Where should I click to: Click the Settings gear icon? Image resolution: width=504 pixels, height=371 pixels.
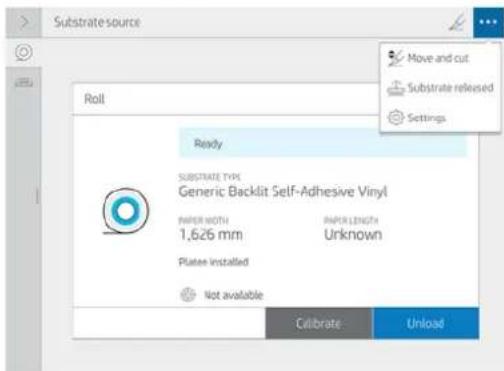pos(396,118)
